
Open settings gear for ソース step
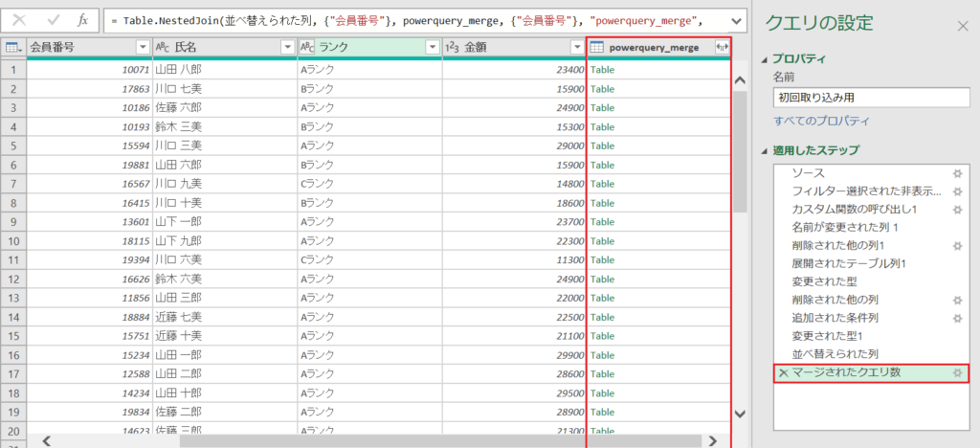(957, 173)
